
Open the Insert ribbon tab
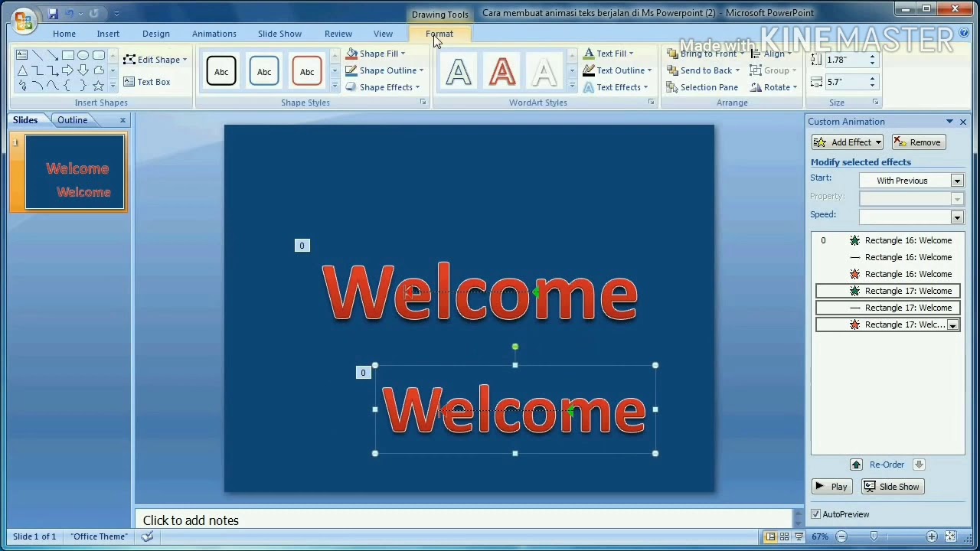(108, 34)
